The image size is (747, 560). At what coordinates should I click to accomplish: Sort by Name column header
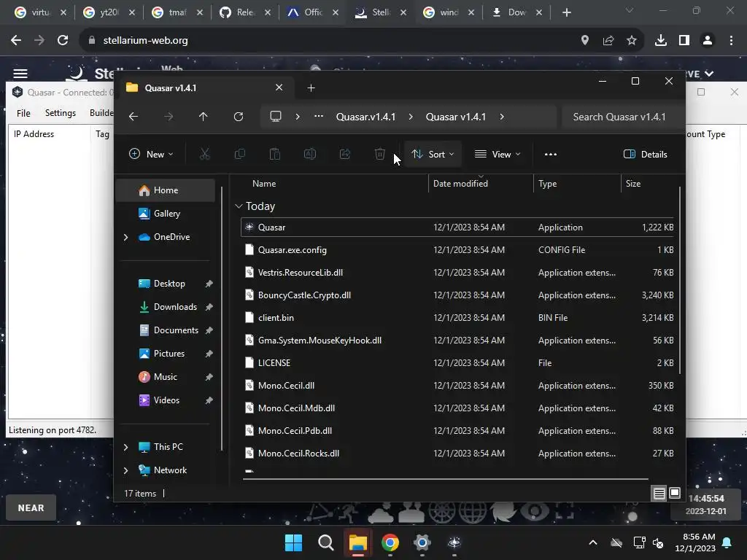pos(332,183)
